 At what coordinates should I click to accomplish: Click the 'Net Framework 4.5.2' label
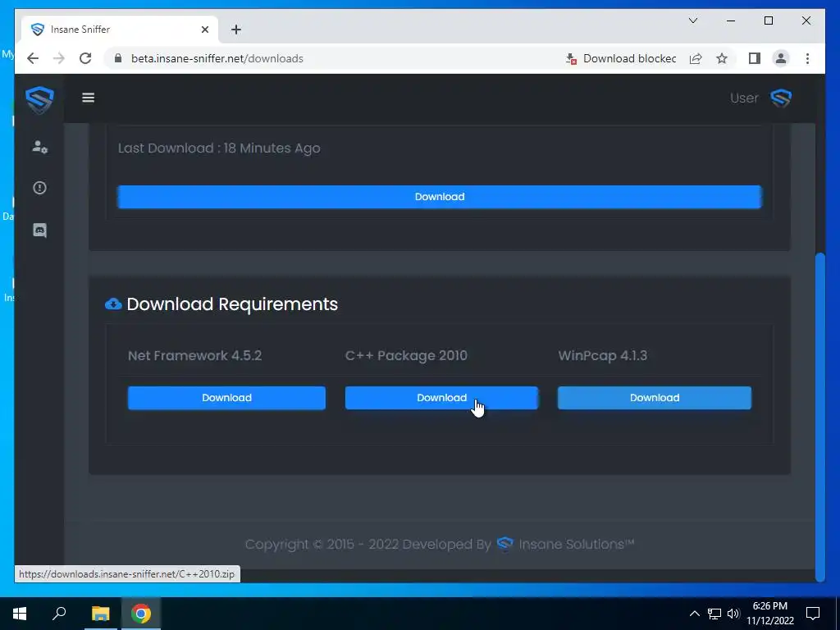[x=195, y=356]
